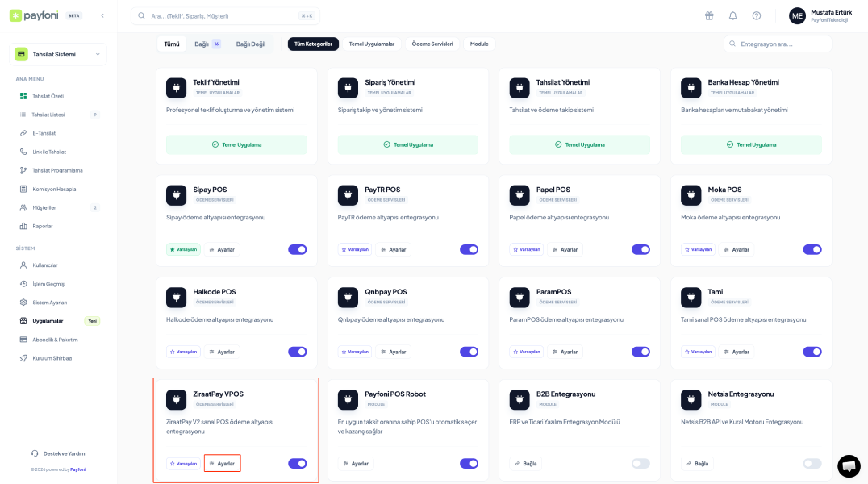The height and width of the screenshot is (484, 868).
Task: Click the gift icon in top bar
Action: (709, 15)
